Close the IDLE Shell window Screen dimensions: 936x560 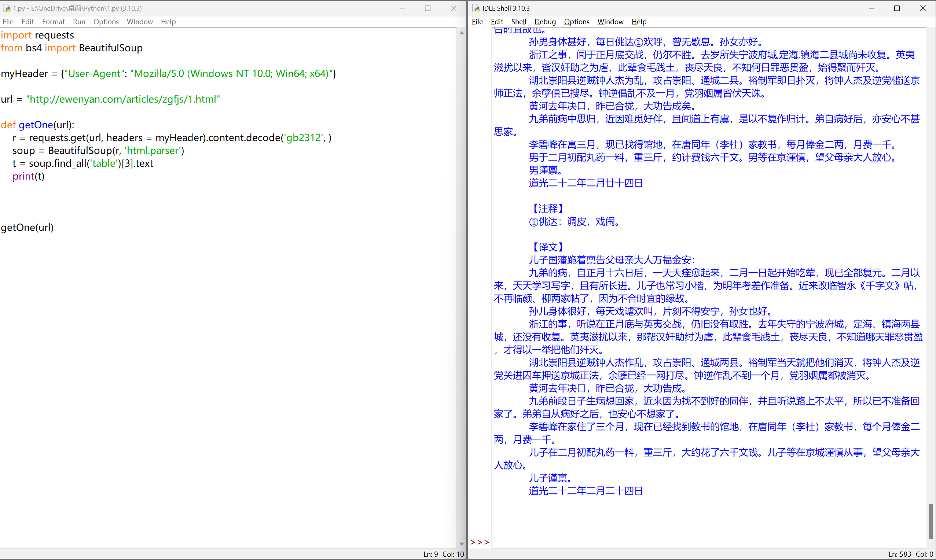click(x=923, y=8)
